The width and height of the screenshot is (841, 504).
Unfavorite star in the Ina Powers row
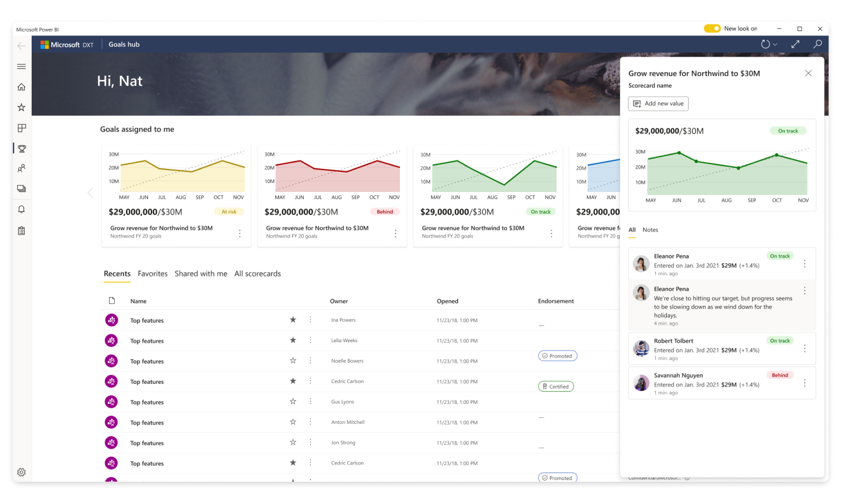pyautogui.click(x=293, y=319)
